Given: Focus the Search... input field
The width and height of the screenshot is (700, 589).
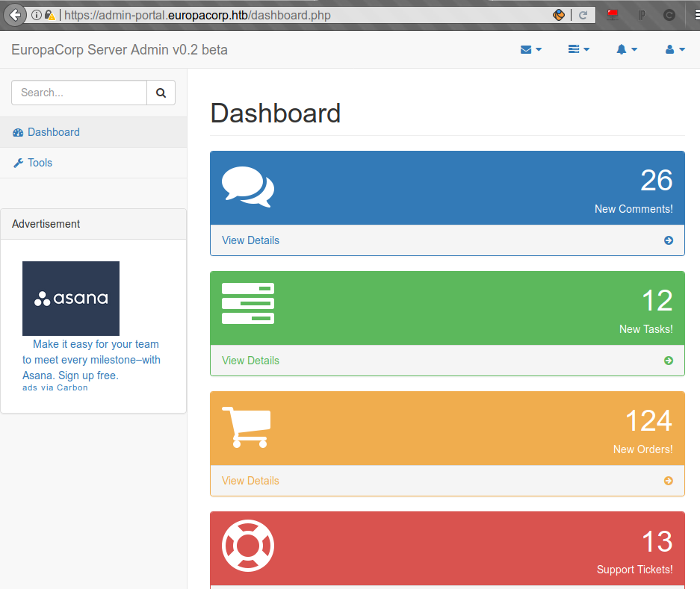Looking at the screenshot, I should (79, 93).
